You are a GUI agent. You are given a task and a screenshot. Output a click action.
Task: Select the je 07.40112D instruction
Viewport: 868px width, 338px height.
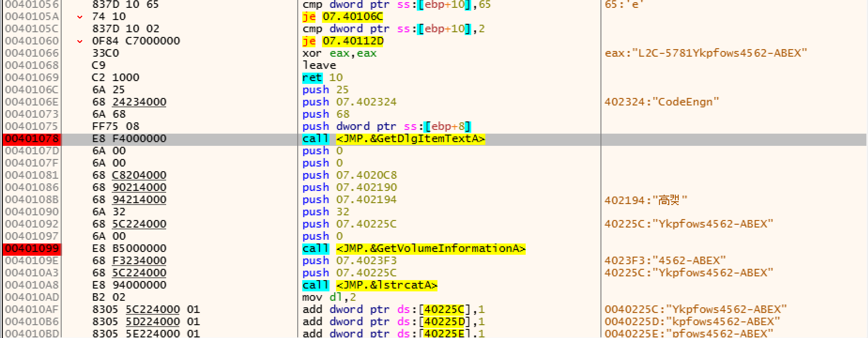(343, 41)
